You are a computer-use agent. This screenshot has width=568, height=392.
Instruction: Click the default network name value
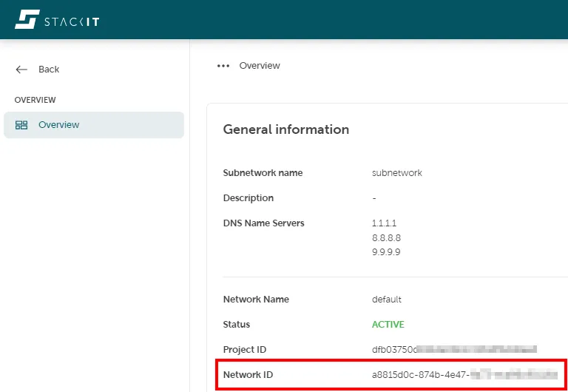pyautogui.click(x=386, y=300)
